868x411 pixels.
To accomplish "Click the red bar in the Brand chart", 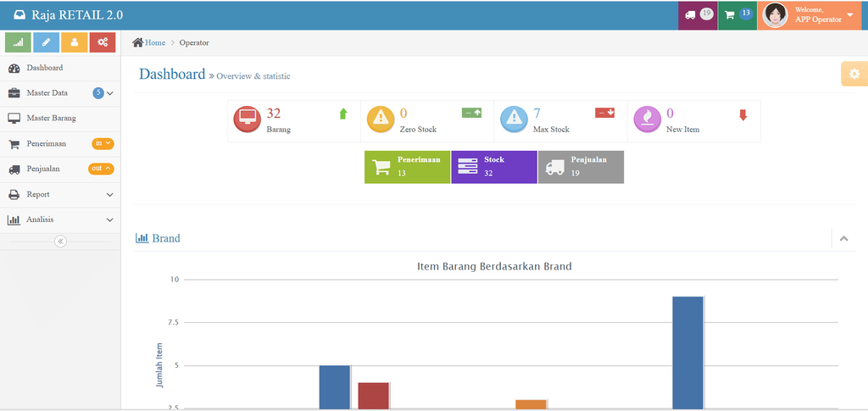I will (374, 396).
